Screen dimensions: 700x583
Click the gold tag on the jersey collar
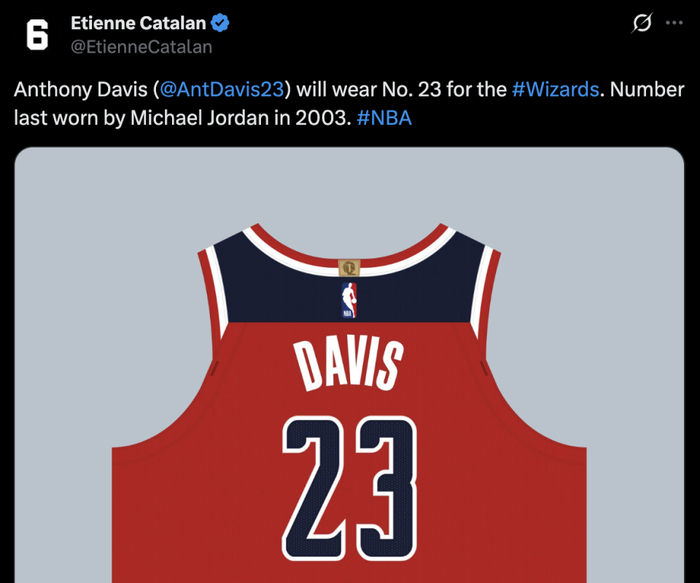point(349,268)
